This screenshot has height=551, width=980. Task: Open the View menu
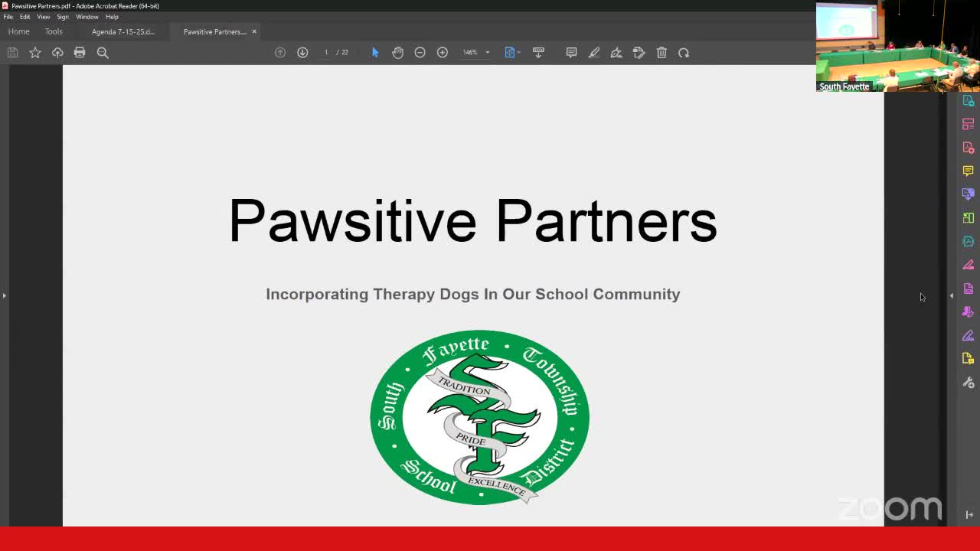point(44,17)
